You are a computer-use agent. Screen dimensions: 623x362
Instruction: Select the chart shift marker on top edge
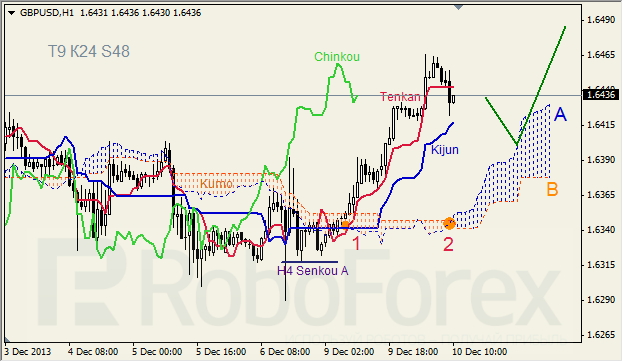[459, 7]
